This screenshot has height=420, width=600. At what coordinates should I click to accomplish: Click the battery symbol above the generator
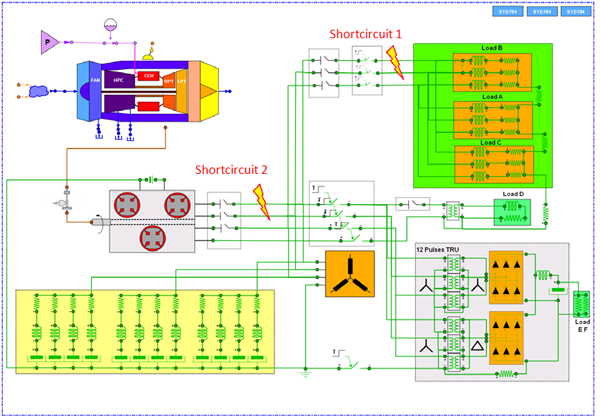coord(150,179)
